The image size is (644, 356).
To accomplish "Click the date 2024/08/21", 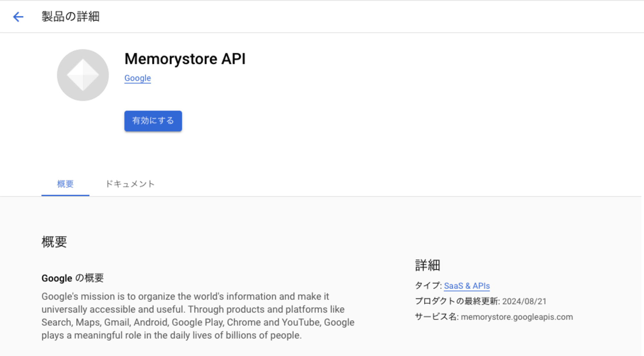I will 524,301.
